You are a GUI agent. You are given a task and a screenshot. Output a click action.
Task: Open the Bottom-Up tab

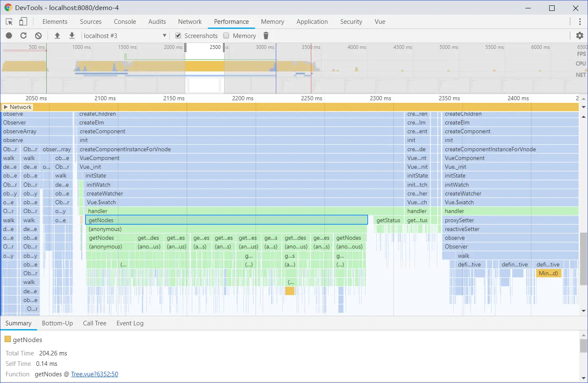pos(57,323)
